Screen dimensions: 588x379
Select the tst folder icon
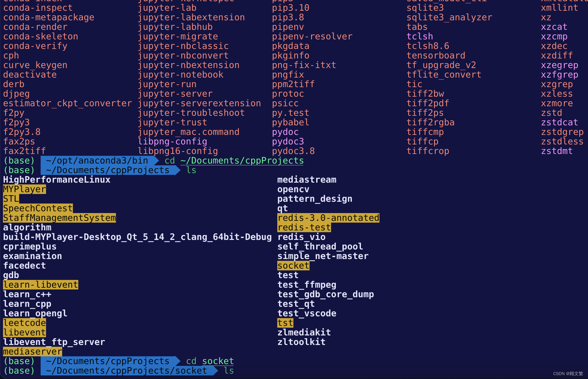click(284, 323)
